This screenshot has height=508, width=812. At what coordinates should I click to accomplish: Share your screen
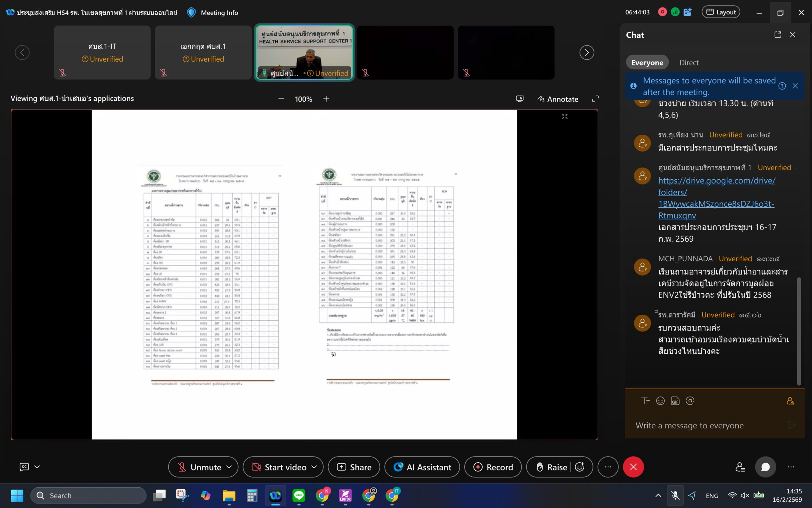tap(354, 467)
